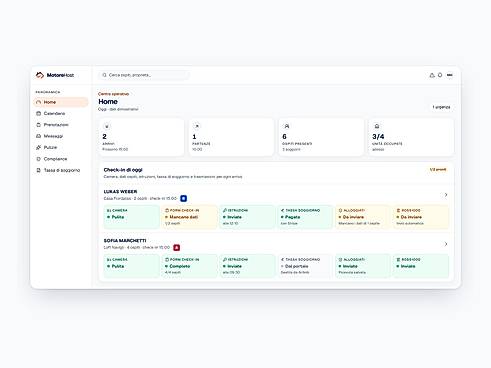Open the Partenze card showing 1
491x368 pixels.
pyautogui.click(x=231, y=137)
